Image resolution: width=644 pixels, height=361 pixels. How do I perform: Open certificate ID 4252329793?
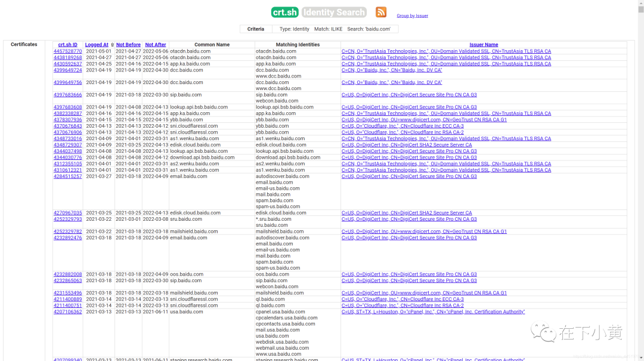click(67, 219)
